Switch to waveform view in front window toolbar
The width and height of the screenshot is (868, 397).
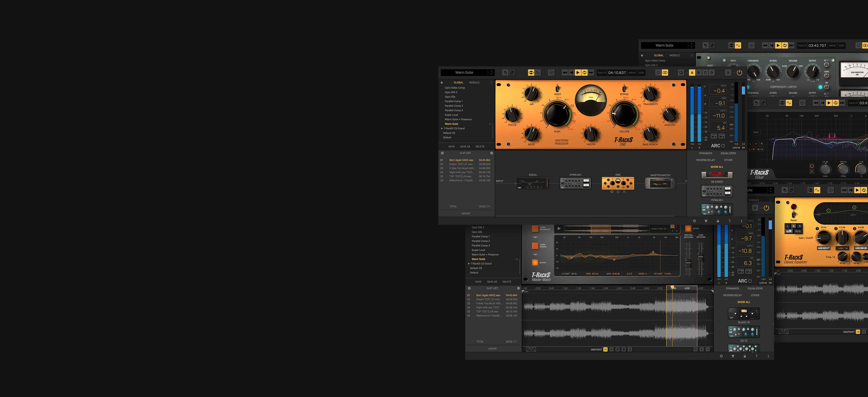(538, 72)
